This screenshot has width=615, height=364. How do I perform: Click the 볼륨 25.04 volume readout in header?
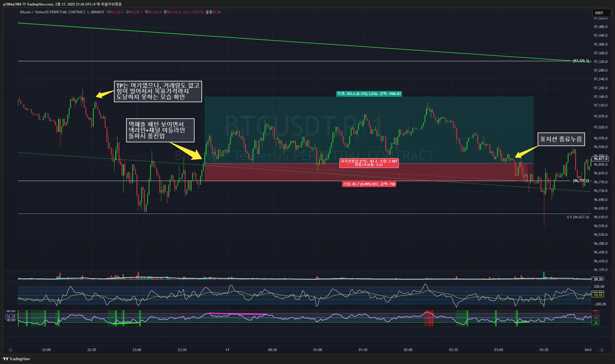pyautogui.click(x=213, y=12)
